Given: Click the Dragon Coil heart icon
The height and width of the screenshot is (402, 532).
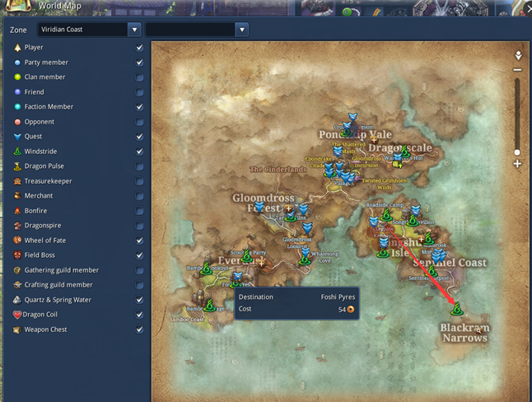Looking at the screenshot, I should [17, 315].
